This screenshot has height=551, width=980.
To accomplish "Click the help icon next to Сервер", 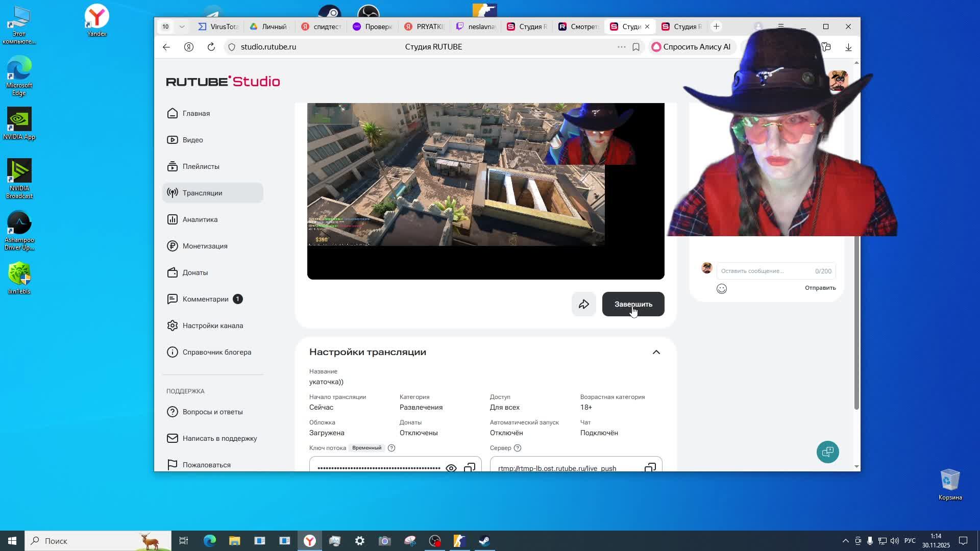I will click(x=517, y=448).
